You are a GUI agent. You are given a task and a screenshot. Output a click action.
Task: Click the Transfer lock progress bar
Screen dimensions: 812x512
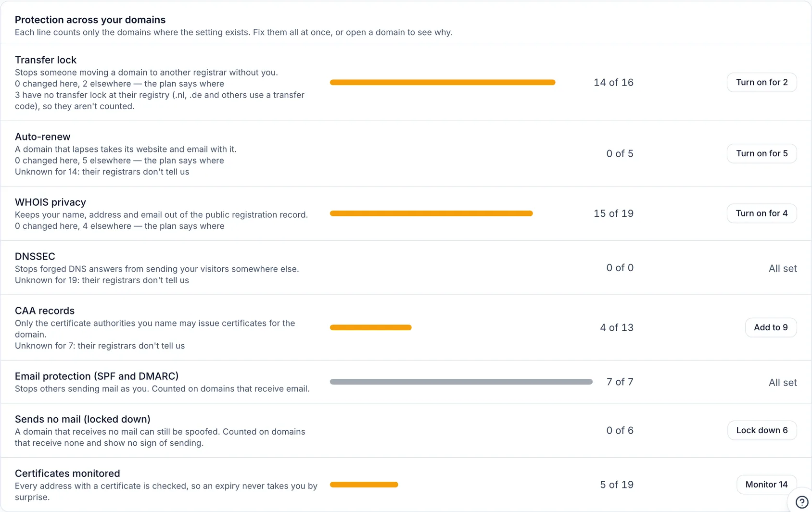(443, 82)
